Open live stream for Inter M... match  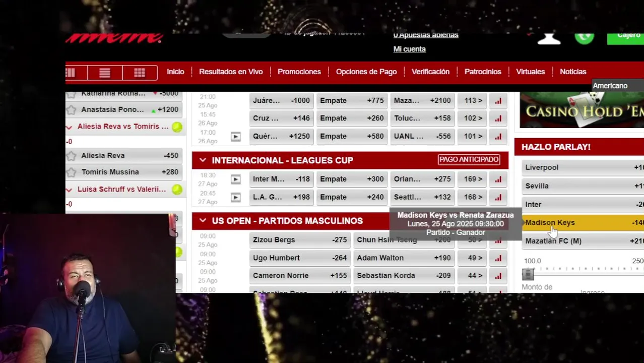click(235, 179)
